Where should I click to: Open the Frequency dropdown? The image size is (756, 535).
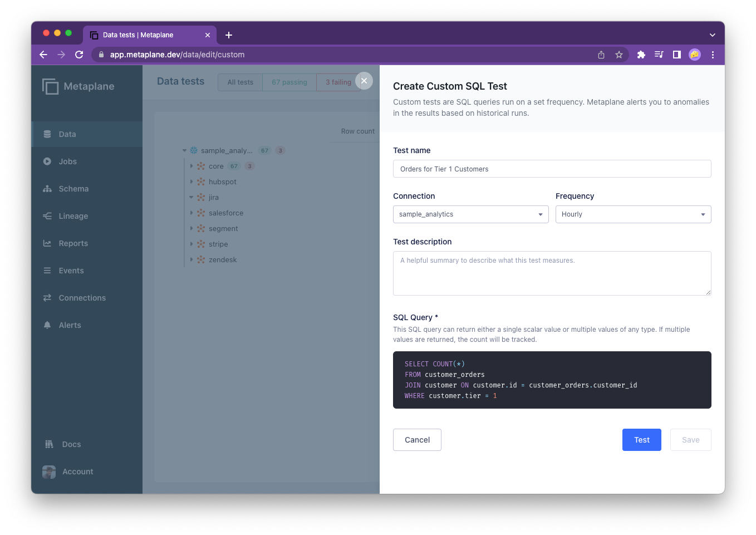coord(634,214)
